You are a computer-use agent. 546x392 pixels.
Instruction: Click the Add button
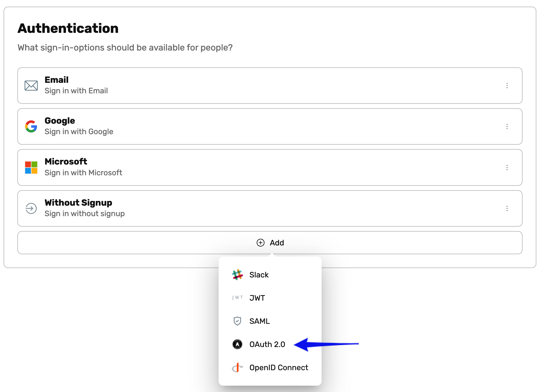270,243
